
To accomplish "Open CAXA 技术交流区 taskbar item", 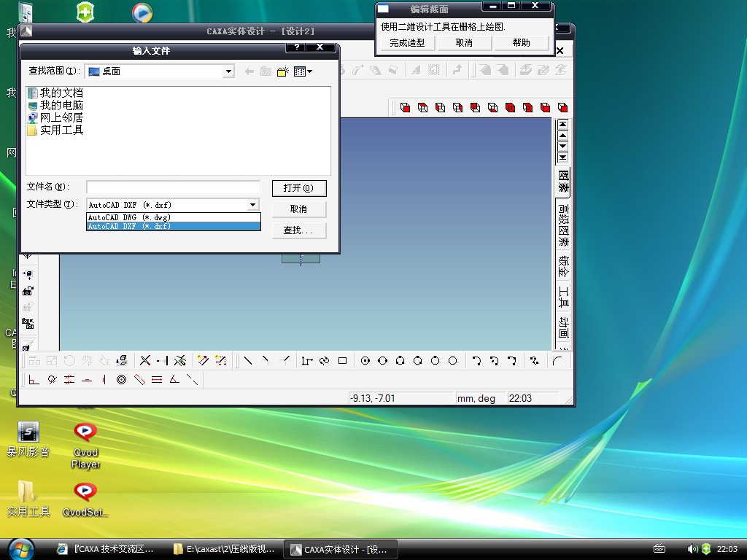I will point(106,549).
